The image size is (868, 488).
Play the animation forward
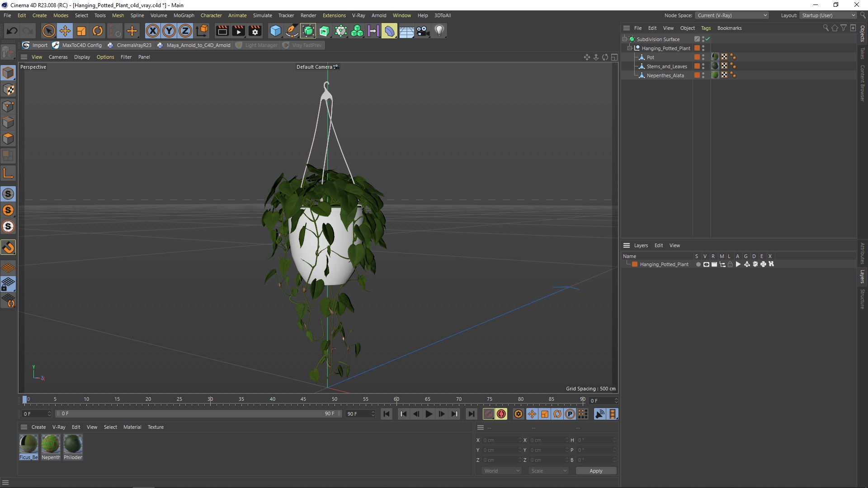(429, 414)
